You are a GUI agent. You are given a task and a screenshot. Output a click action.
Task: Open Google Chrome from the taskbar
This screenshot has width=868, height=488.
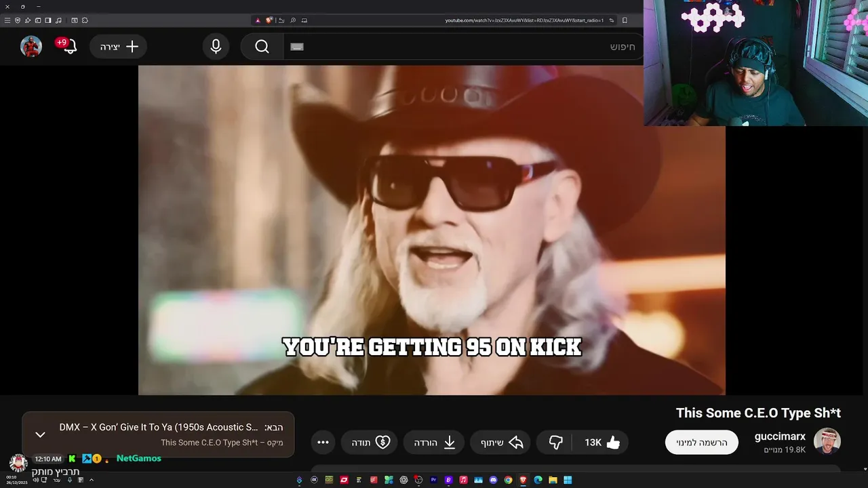pyautogui.click(x=508, y=480)
